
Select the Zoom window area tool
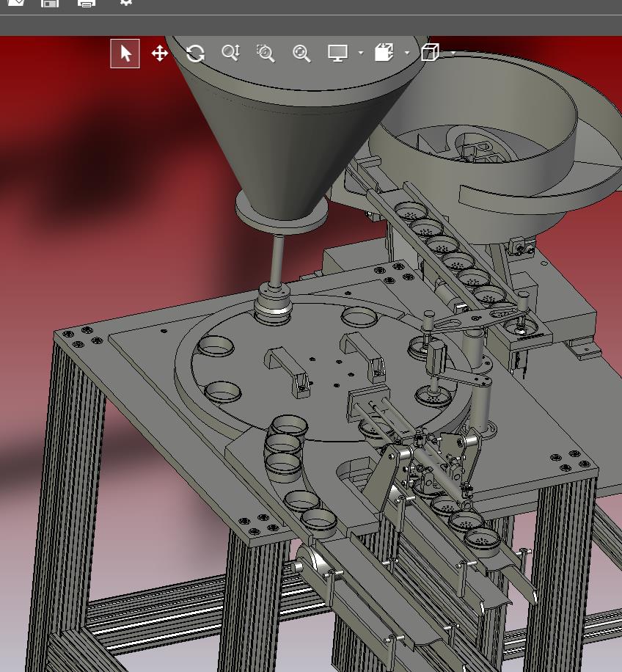266,53
